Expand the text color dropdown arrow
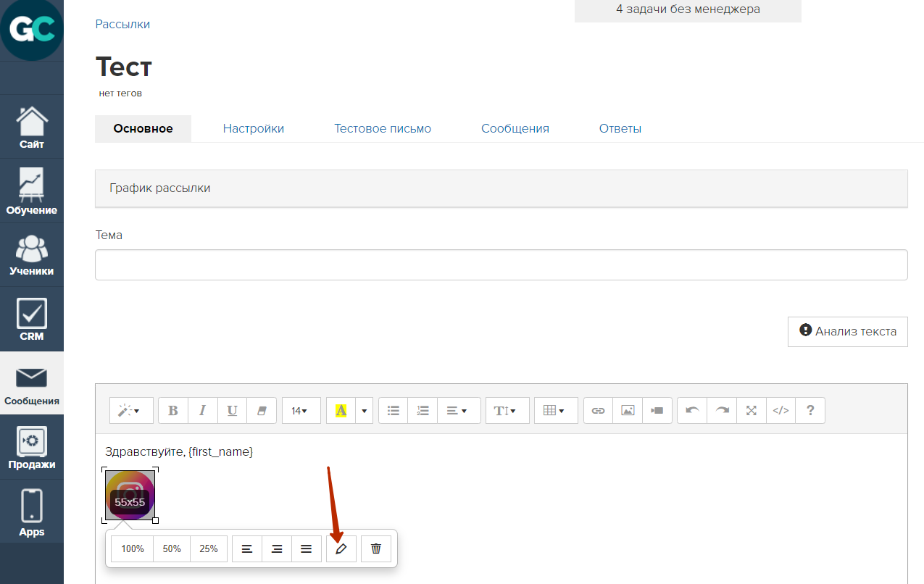The width and height of the screenshot is (924, 584). tap(365, 410)
